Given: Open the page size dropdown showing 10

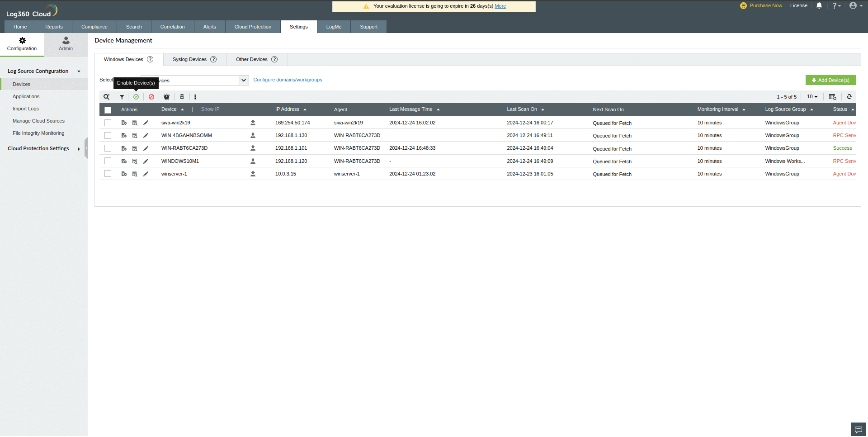Looking at the screenshot, I should pyautogui.click(x=812, y=96).
